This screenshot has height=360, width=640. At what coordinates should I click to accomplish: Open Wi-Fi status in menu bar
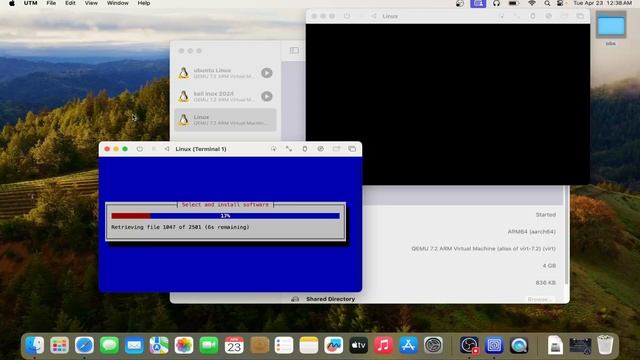pos(531,3)
